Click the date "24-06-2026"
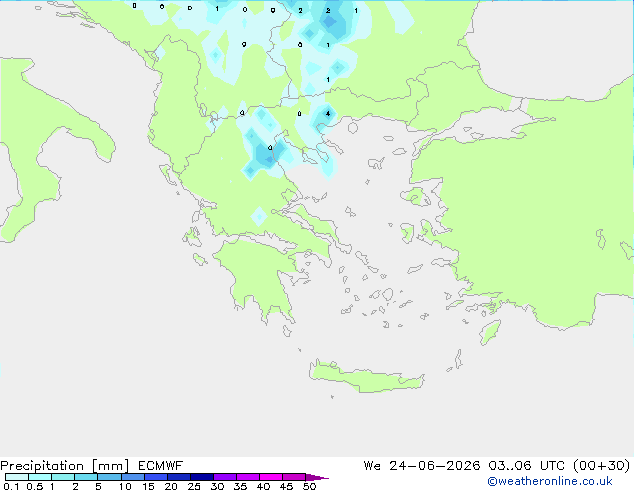 point(435,466)
